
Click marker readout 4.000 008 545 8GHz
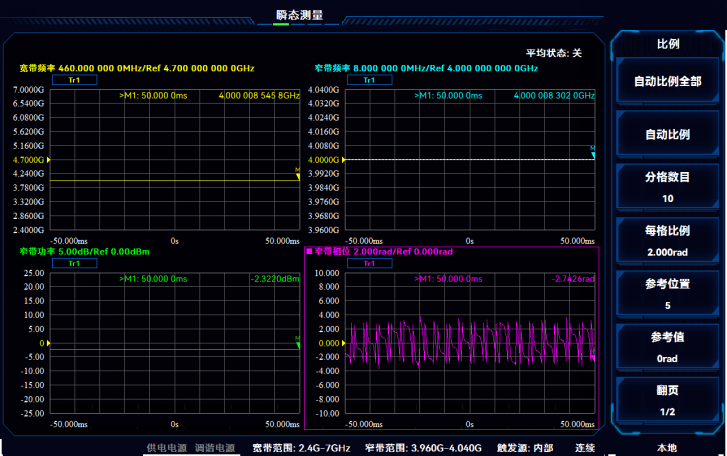point(259,95)
